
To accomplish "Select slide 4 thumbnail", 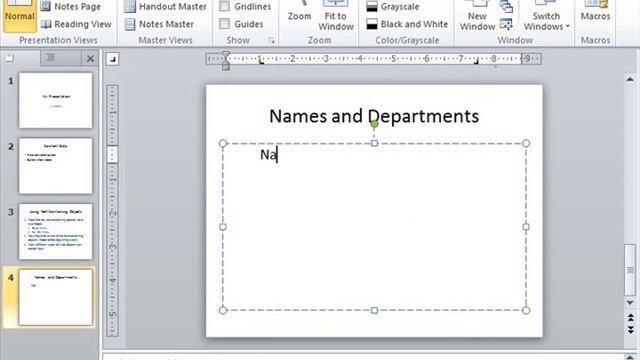I will 56,297.
